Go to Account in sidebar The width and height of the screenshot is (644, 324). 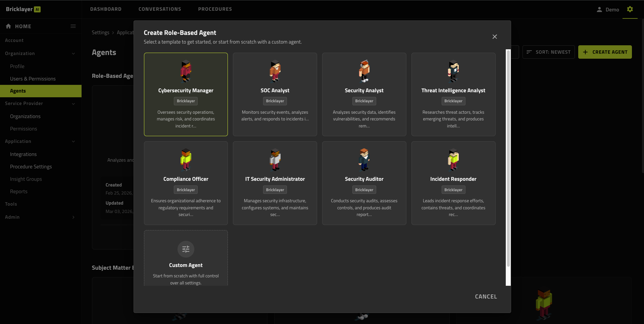(14, 40)
